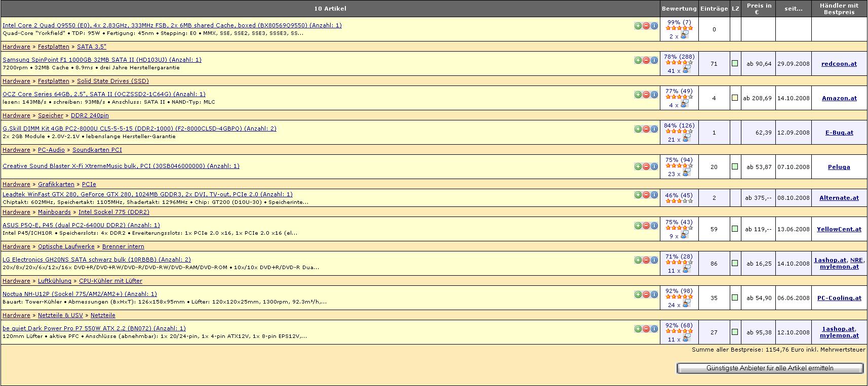Show info icon for Noctua NH-U12P
The image size is (868, 386).
[654, 294]
